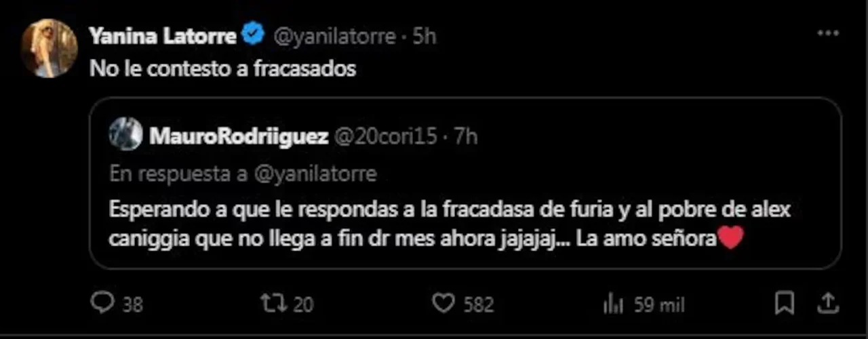Click the MauroRodriiguez display name

click(x=237, y=136)
